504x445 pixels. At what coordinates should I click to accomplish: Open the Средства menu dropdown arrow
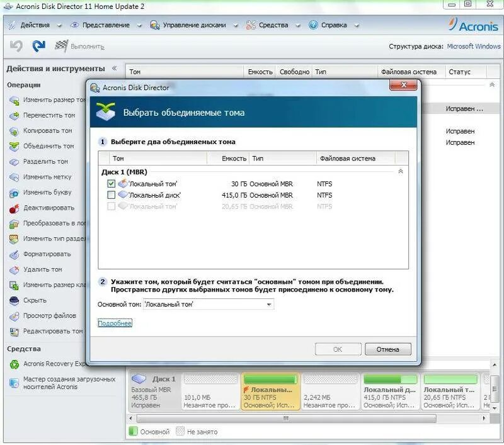point(297,26)
